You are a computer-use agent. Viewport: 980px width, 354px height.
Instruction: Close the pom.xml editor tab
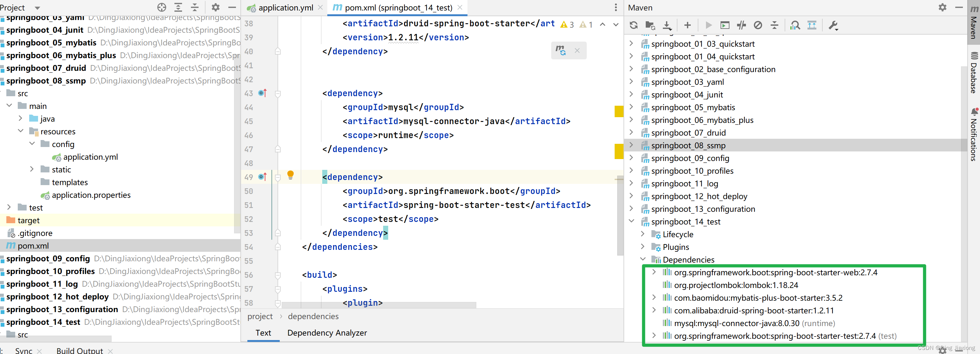[x=460, y=8]
